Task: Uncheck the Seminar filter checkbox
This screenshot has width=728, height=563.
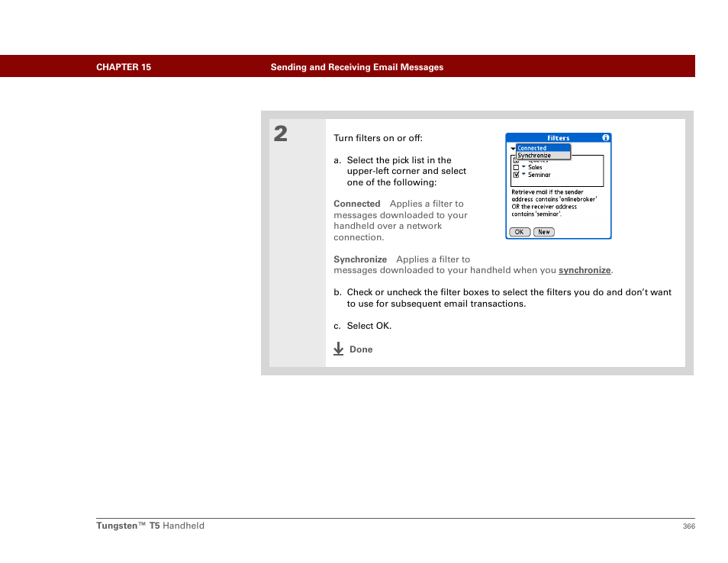Action: pos(516,175)
